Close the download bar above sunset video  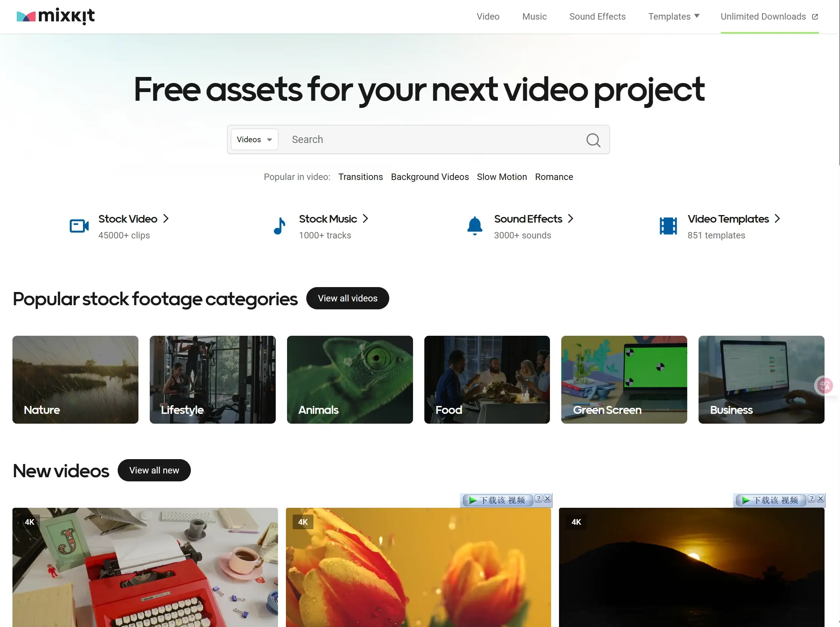pos(820,499)
